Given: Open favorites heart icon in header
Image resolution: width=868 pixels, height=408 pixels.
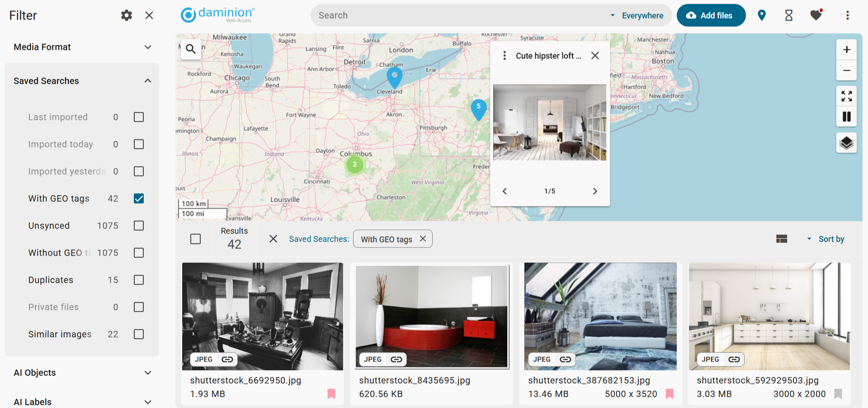Looking at the screenshot, I should click(x=816, y=15).
